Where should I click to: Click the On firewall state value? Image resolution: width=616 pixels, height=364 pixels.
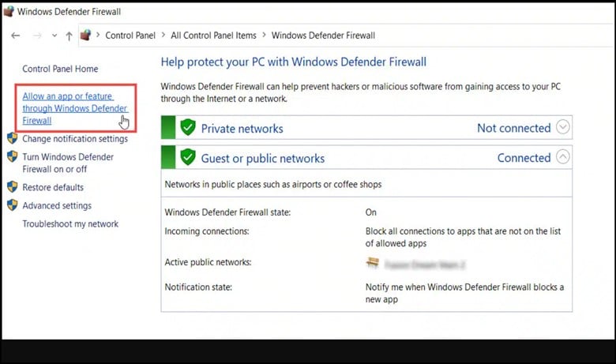tap(371, 212)
